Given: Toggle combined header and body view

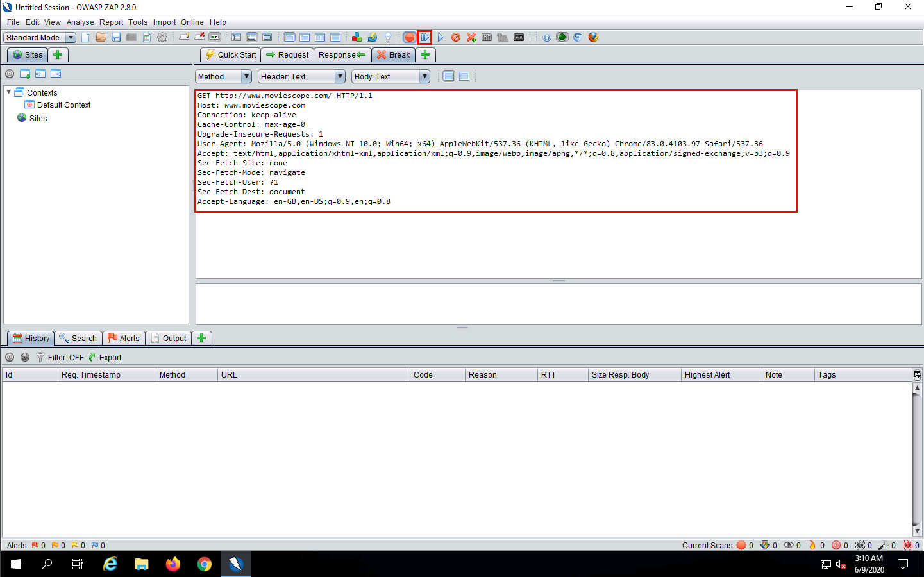Looking at the screenshot, I should [x=464, y=76].
